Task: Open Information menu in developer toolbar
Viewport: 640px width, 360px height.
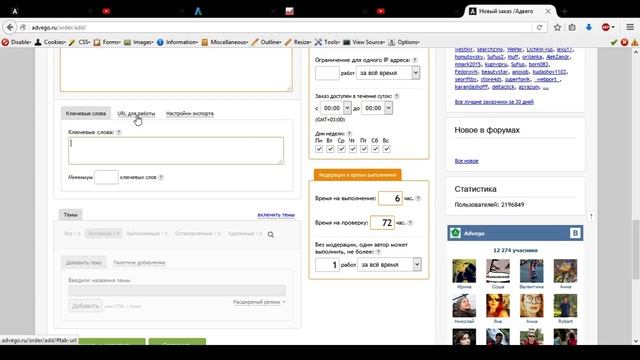Action: click(178, 42)
